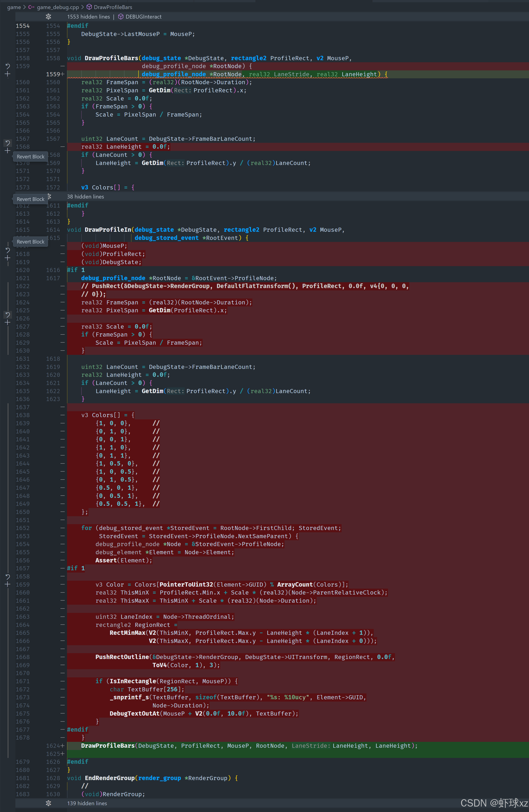Click revert arrow icon near line 1618

7,250
